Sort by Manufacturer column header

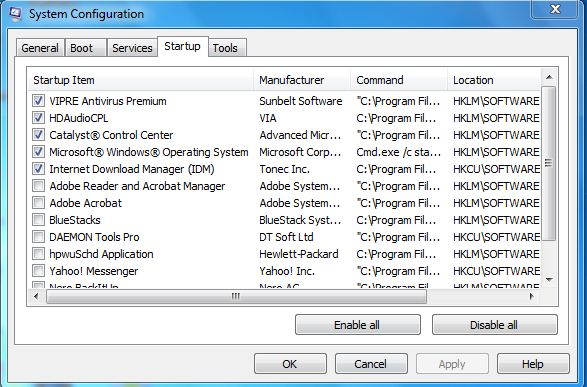(x=302, y=80)
